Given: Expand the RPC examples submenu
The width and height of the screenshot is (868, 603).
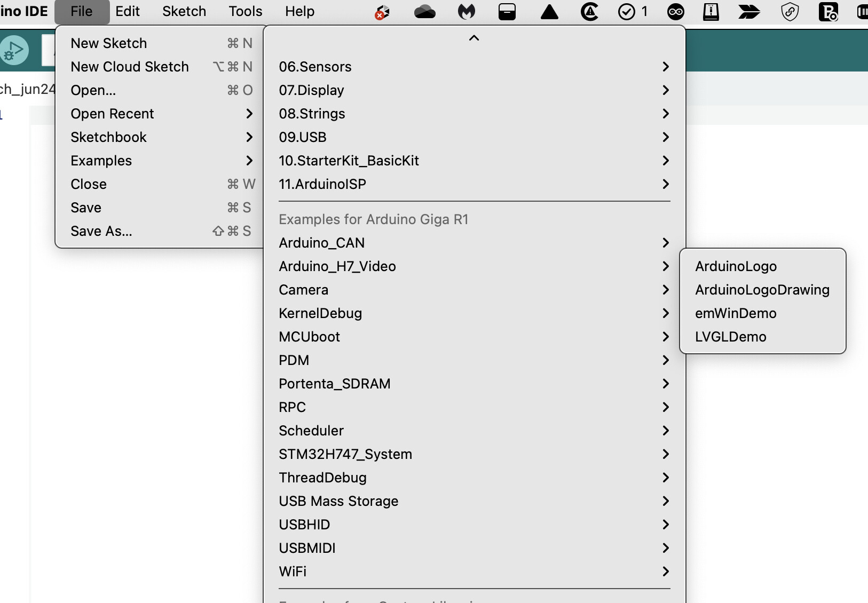Looking at the screenshot, I should pos(474,407).
